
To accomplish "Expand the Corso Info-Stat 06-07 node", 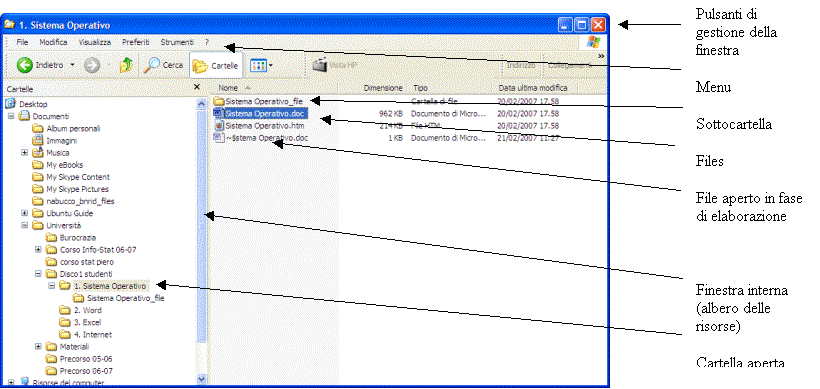I will [38, 249].
